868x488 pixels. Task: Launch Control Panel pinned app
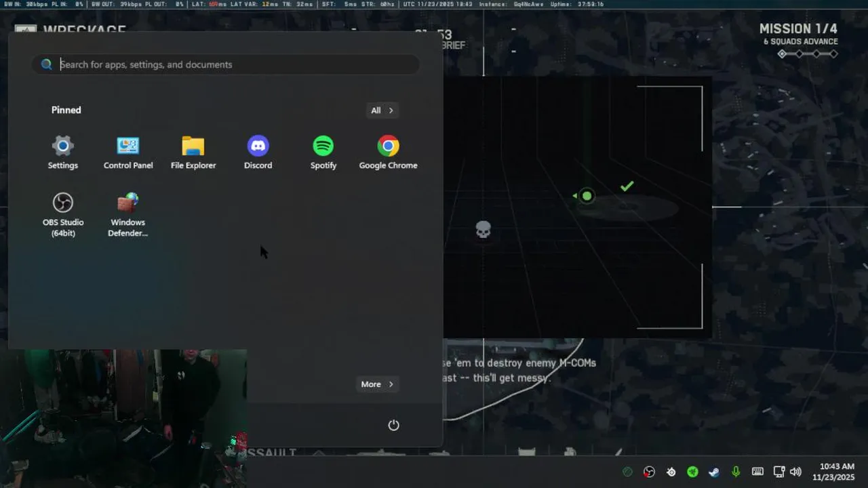coord(128,152)
